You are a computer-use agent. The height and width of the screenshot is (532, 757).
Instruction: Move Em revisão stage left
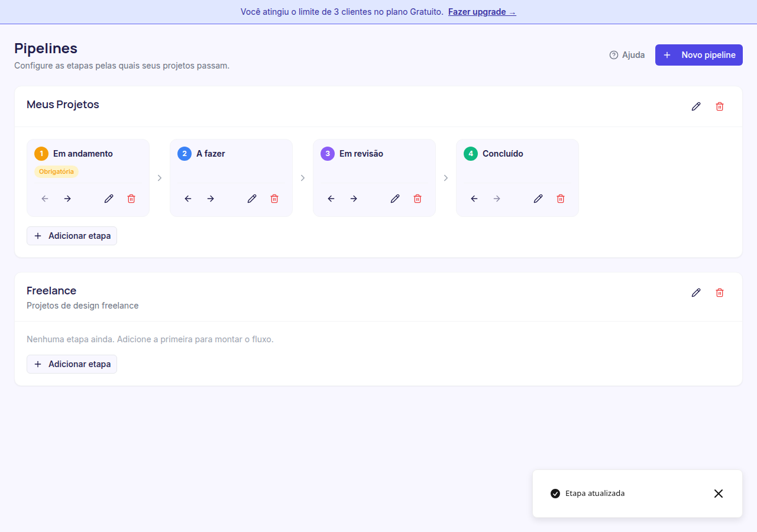click(x=331, y=199)
